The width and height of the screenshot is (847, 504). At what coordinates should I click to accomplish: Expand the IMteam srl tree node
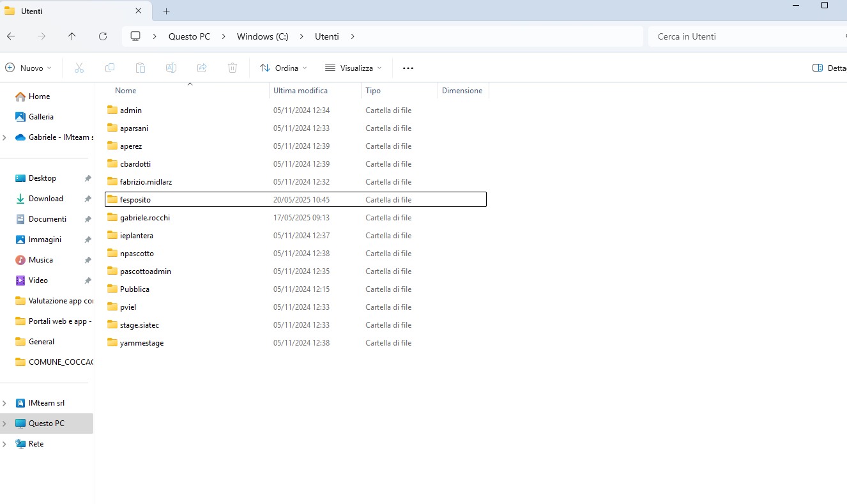click(x=5, y=403)
